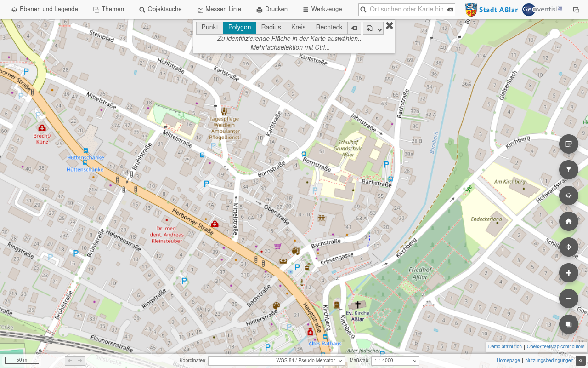Clear the location search field

tap(450, 10)
